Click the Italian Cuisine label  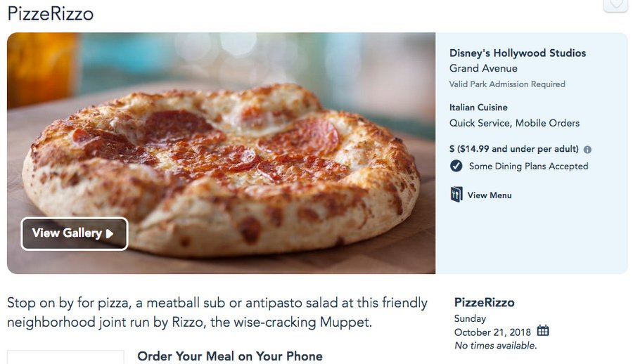[478, 108]
